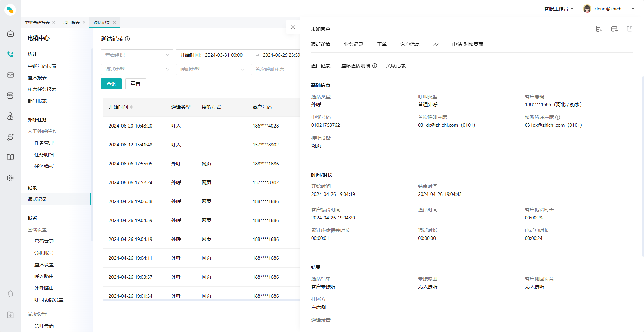This screenshot has width=644, height=332.
Task: Sort by 开始时间 column arrows
Action: [x=131, y=107]
